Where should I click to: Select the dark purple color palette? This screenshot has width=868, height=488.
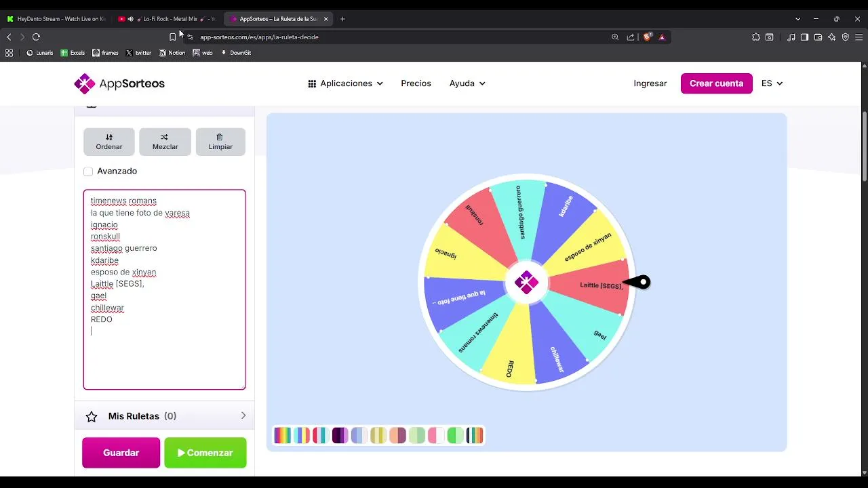[x=340, y=435]
